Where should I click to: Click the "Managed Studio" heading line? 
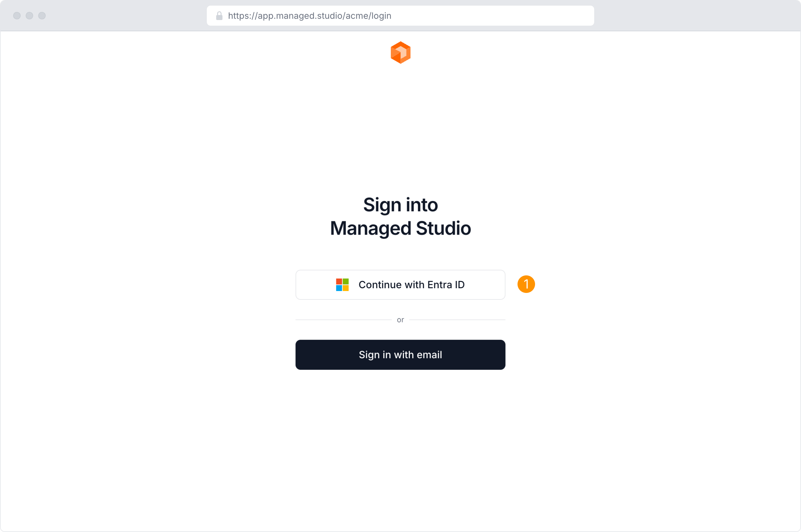pos(400,228)
